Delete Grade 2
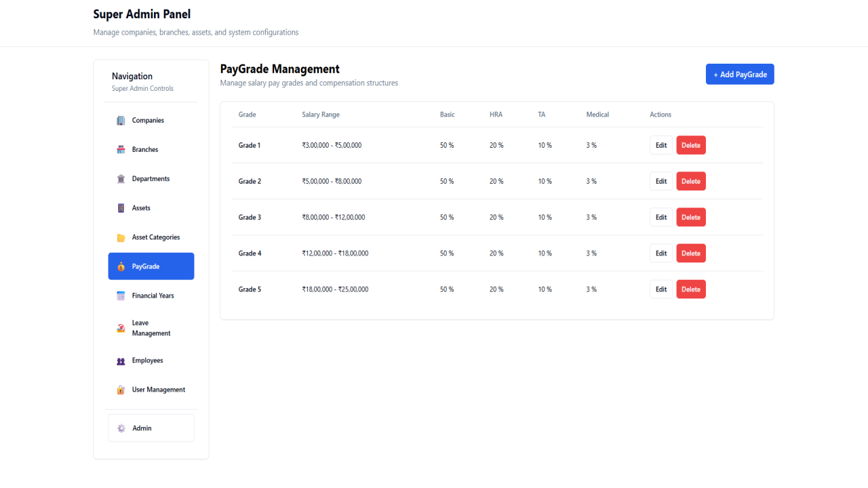 (691, 181)
